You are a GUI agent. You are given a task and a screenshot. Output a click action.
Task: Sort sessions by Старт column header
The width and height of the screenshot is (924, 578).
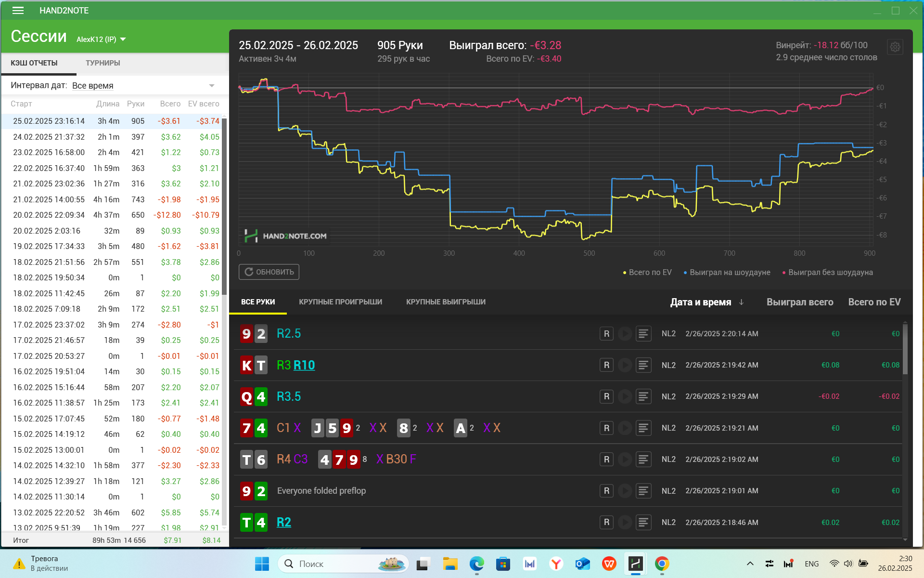[21, 104]
